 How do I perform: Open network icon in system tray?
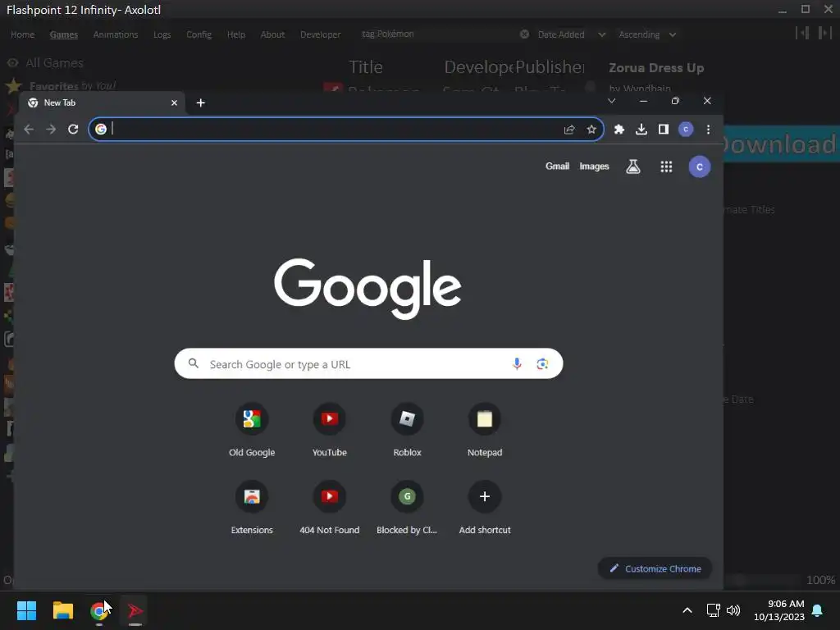click(x=713, y=610)
